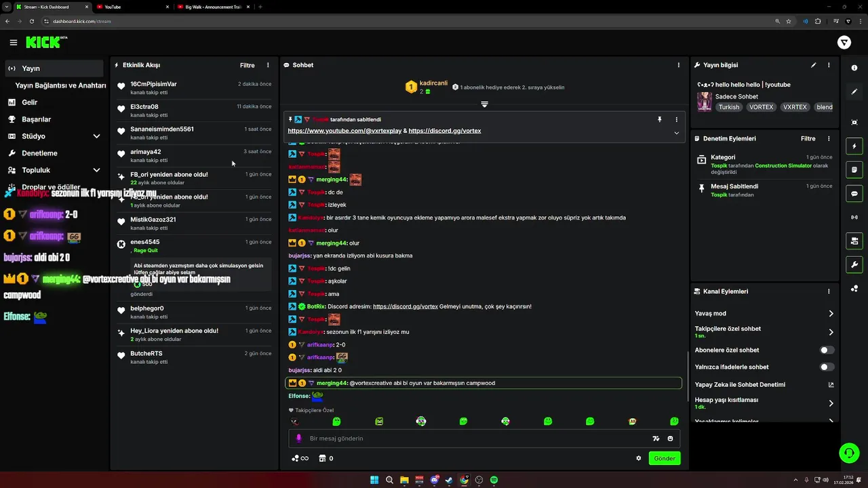The width and height of the screenshot is (868, 488).
Task: Click the VORTEX tag in stream info
Action: pyautogui.click(x=761, y=107)
